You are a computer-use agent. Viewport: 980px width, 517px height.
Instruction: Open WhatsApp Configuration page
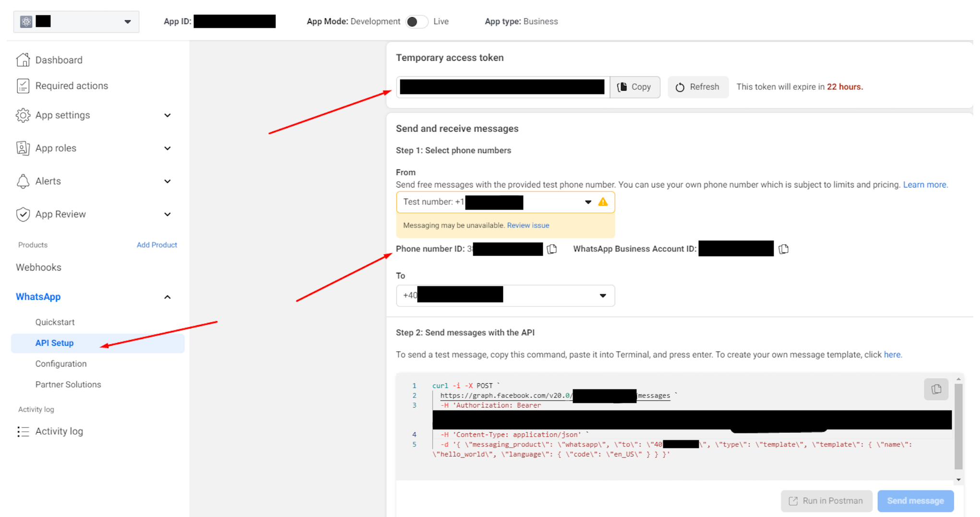coord(61,364)
